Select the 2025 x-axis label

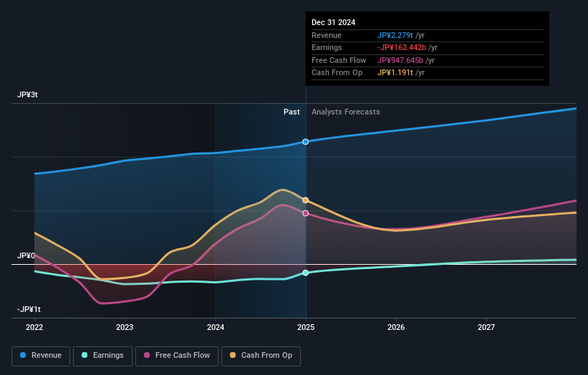[306, 327]
